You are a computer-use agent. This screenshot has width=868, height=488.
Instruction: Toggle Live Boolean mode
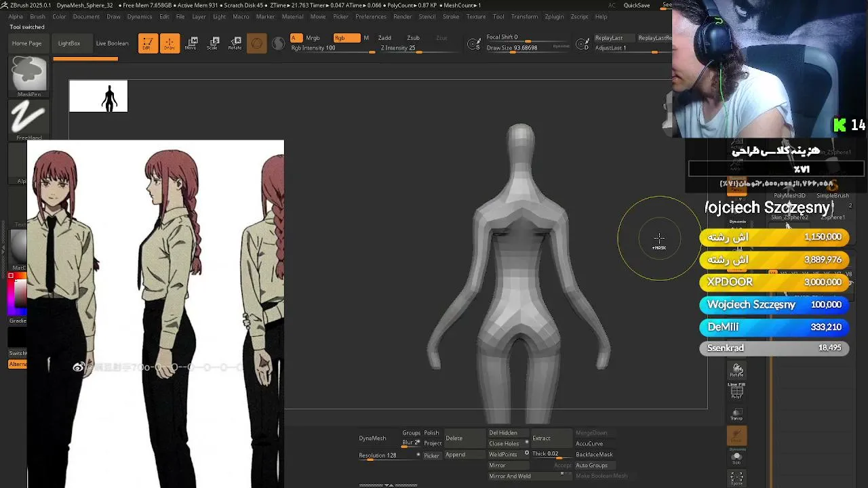tap(112, 43)
